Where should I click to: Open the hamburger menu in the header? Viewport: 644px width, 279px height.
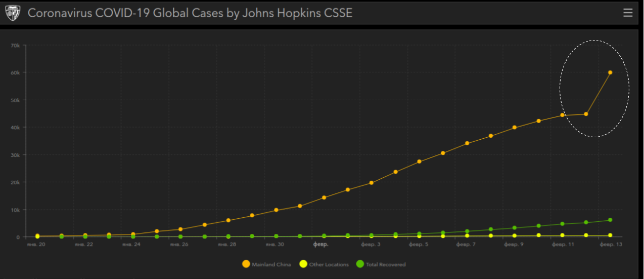coord(628,13)
